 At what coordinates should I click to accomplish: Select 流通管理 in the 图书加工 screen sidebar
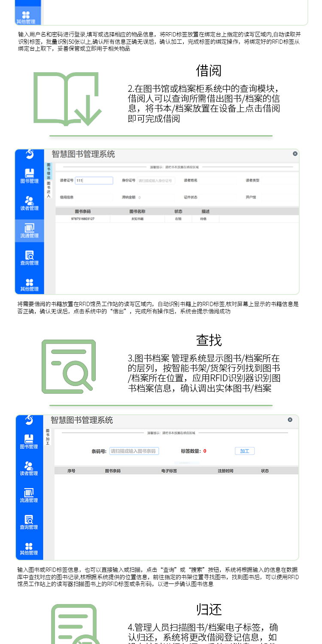(29, 495)
